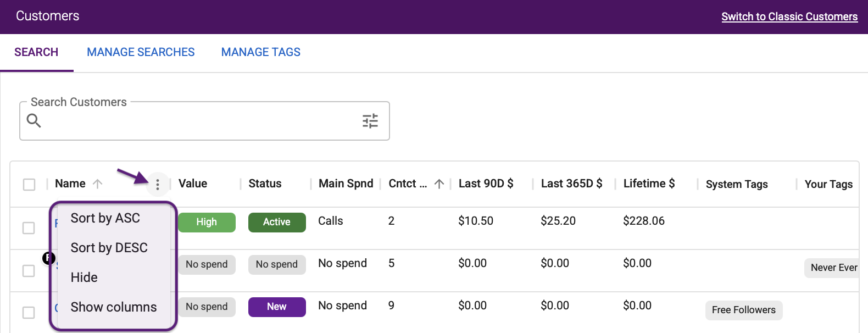Click the Last 365D $ column header
This screenshot has height=333, width=868.
[572, 184]
